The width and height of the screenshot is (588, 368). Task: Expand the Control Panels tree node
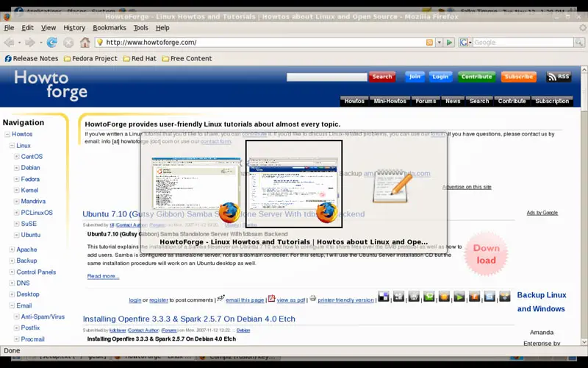click(12, 272)
